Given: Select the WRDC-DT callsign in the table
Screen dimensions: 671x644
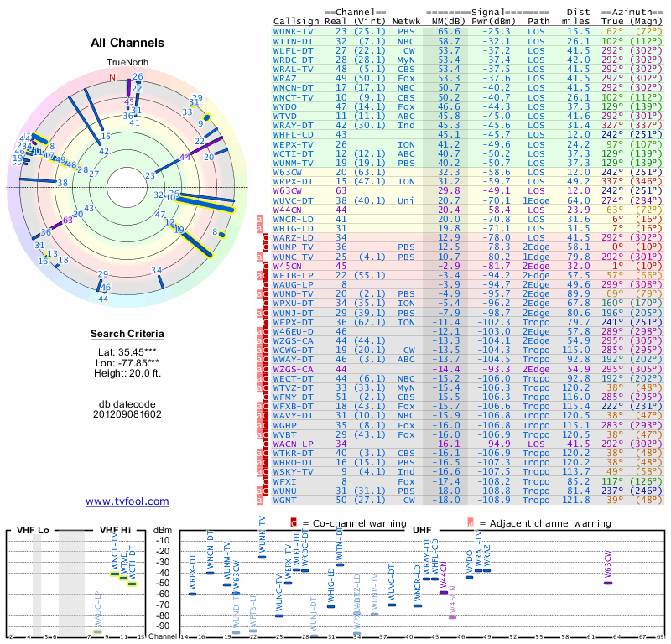Looking at the screenshot, I should click(294, 60).
